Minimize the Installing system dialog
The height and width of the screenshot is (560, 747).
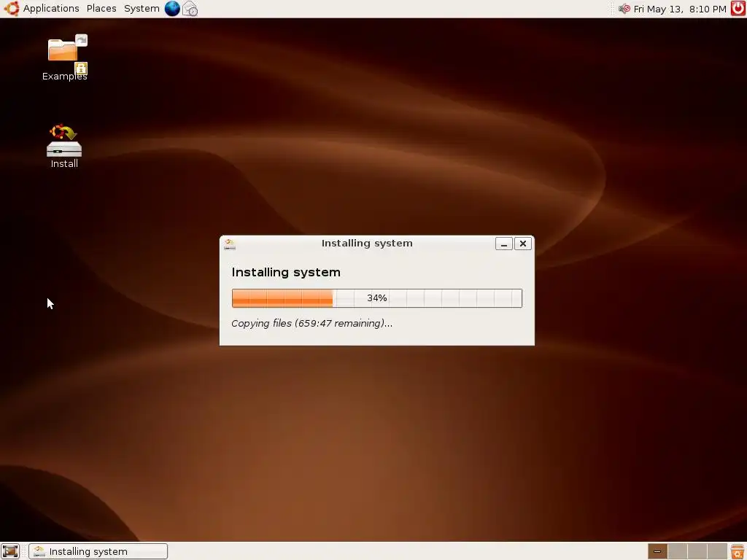tap(504, 244)
